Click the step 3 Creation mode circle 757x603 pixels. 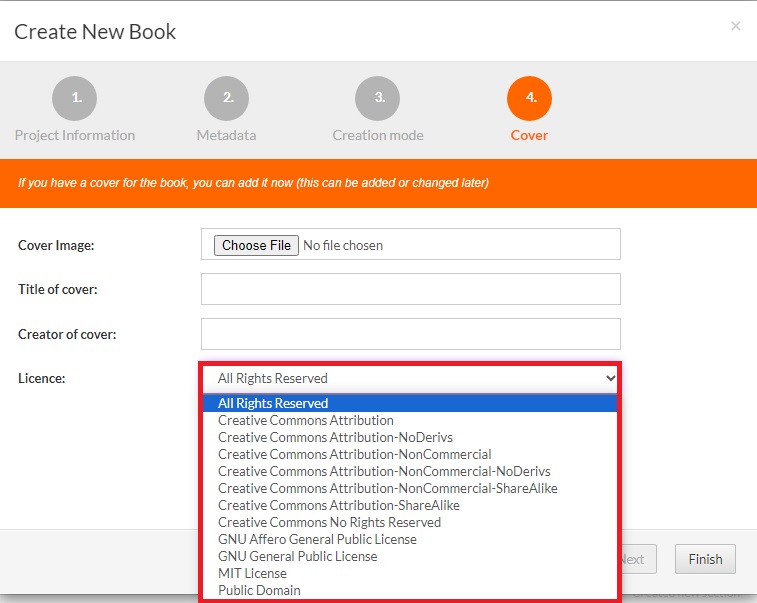click(378, 98)
